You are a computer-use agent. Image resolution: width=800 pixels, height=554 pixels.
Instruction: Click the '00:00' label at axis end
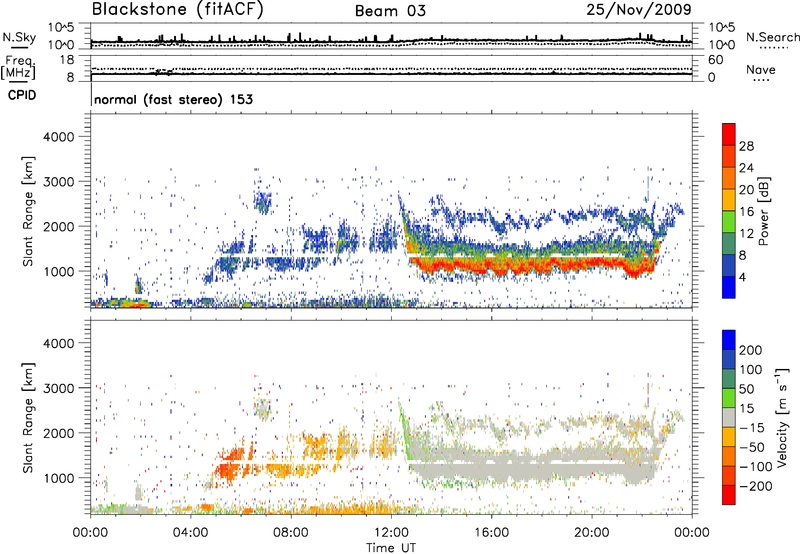tap(692, 533)
